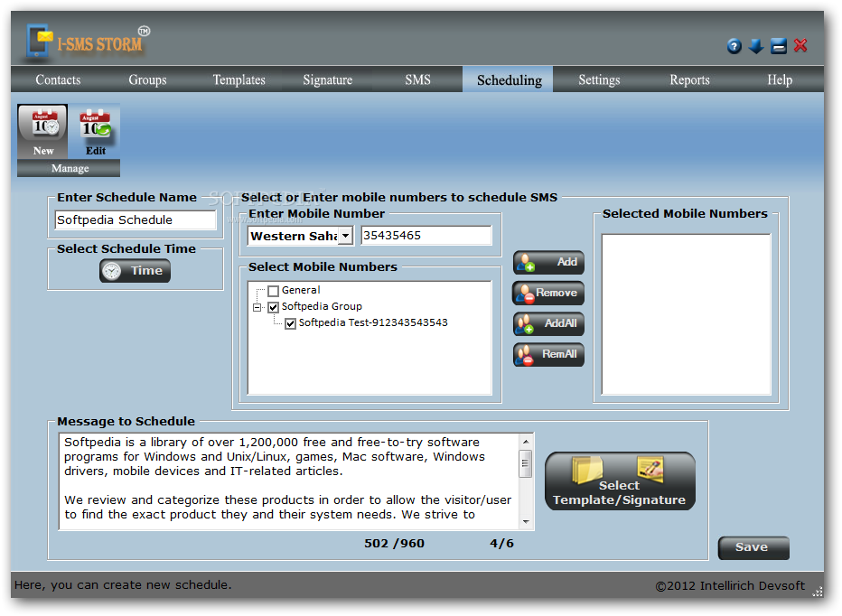Click the Remove number button

548,294
